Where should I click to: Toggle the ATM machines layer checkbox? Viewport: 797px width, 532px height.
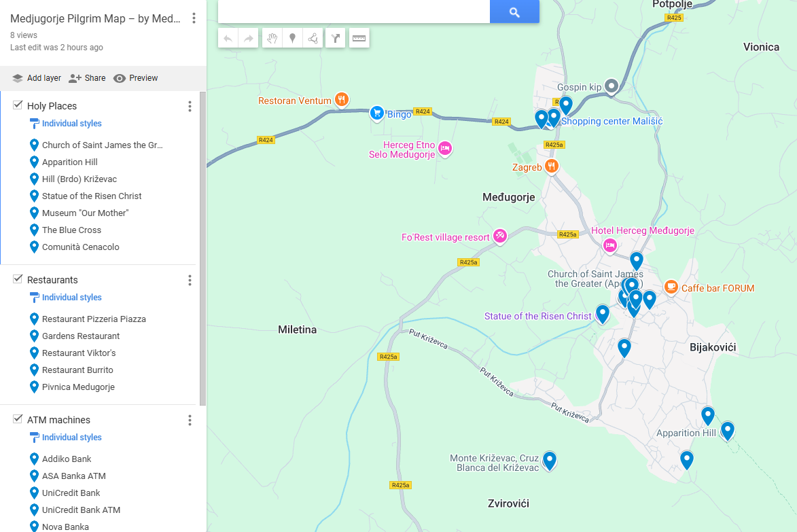pos(18,419)
